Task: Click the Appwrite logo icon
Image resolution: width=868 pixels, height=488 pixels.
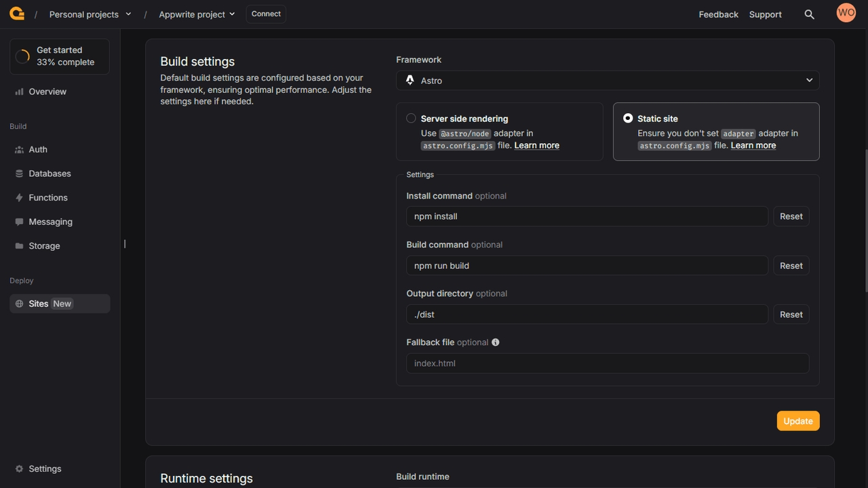Action: click(x=17, y=14)
